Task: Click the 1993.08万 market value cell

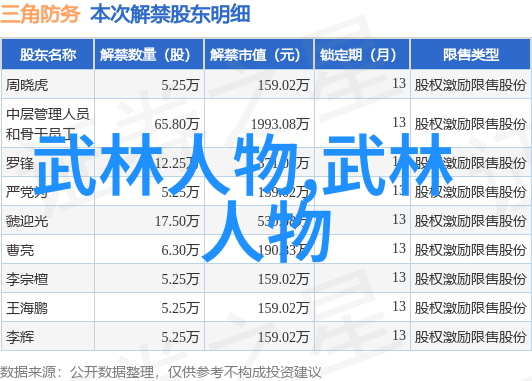Action: click(x=259, y=123)
